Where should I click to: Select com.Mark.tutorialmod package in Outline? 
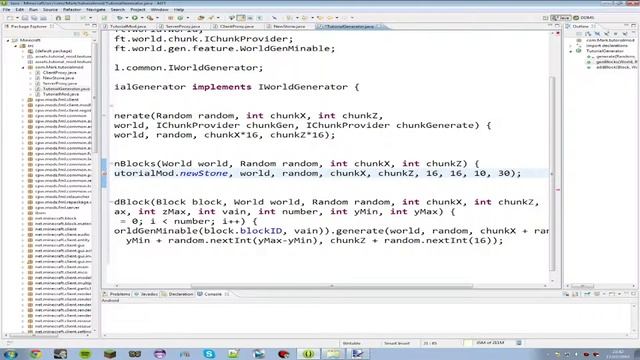click(x=610, y=40)
